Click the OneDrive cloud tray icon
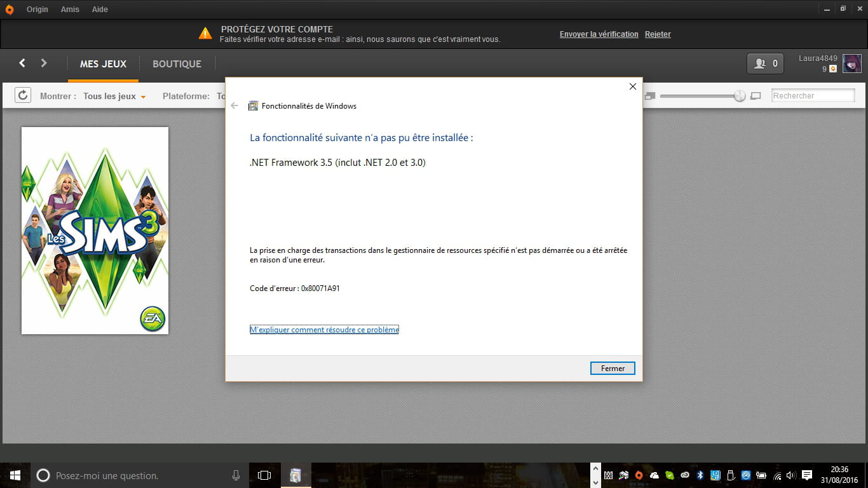 tap(654, 475)
